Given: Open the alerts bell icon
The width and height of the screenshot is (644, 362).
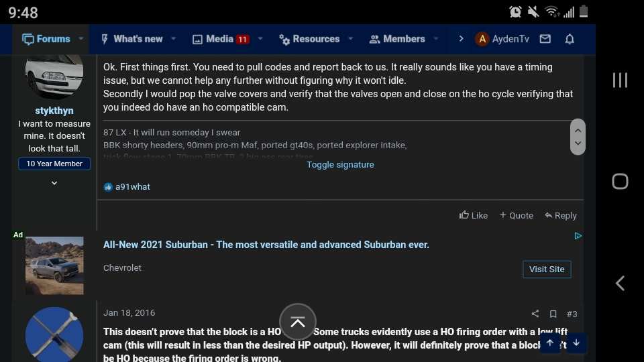Looking at the screenshot, I should [x=570, y=39].
